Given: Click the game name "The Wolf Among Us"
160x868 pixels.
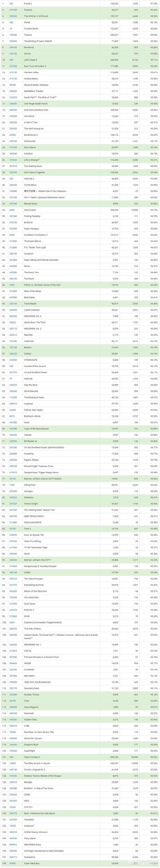Looking at the screenshot, I should click(x=34, y=129).
